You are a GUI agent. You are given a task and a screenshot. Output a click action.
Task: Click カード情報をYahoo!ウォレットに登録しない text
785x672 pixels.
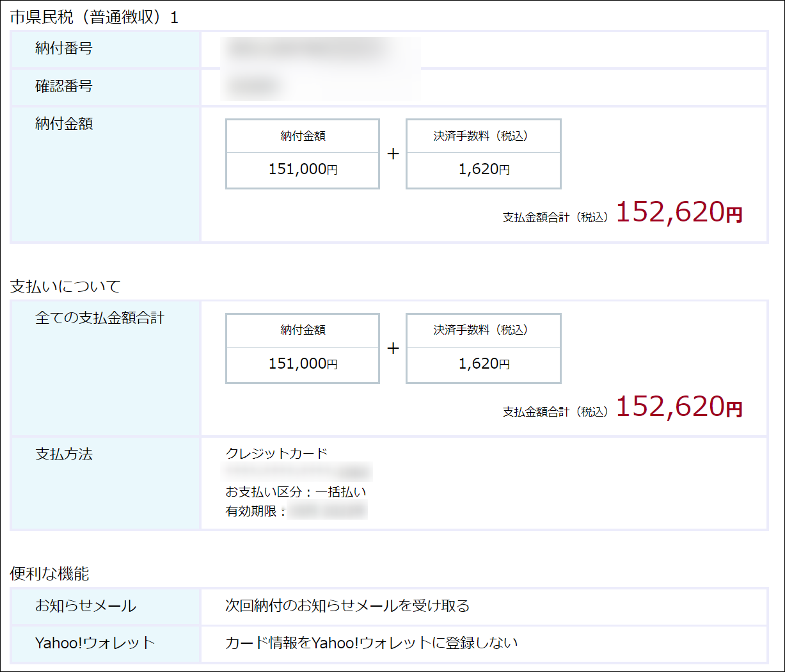(x=371, y=643)
